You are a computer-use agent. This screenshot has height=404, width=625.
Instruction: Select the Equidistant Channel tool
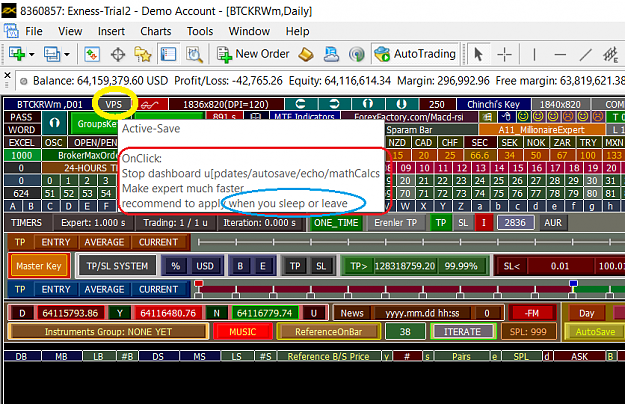[x=610, y=54]
